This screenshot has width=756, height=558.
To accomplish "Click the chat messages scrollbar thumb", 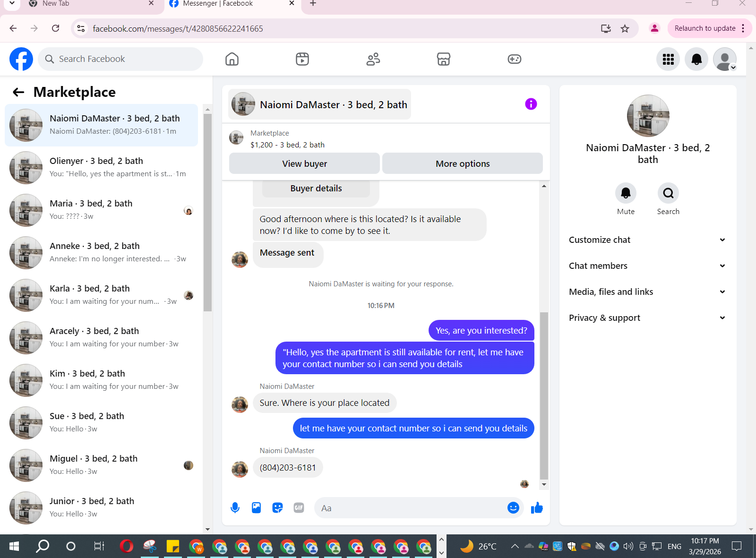I will pos(544,396).
